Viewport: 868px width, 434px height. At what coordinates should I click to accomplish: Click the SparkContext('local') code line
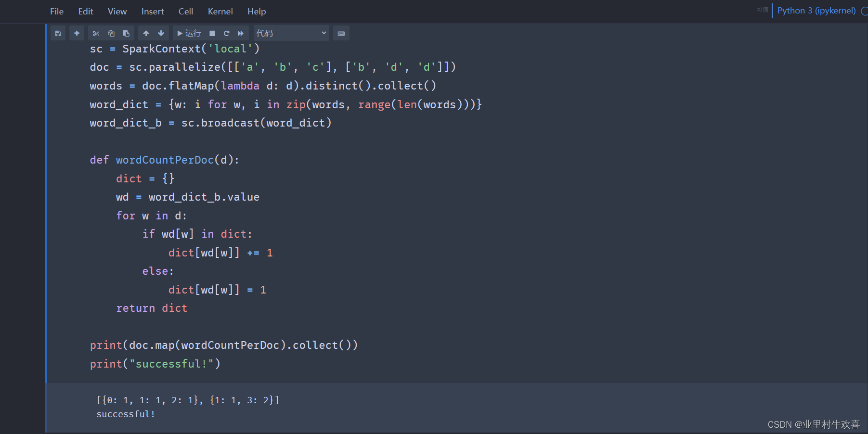[175, 49]
